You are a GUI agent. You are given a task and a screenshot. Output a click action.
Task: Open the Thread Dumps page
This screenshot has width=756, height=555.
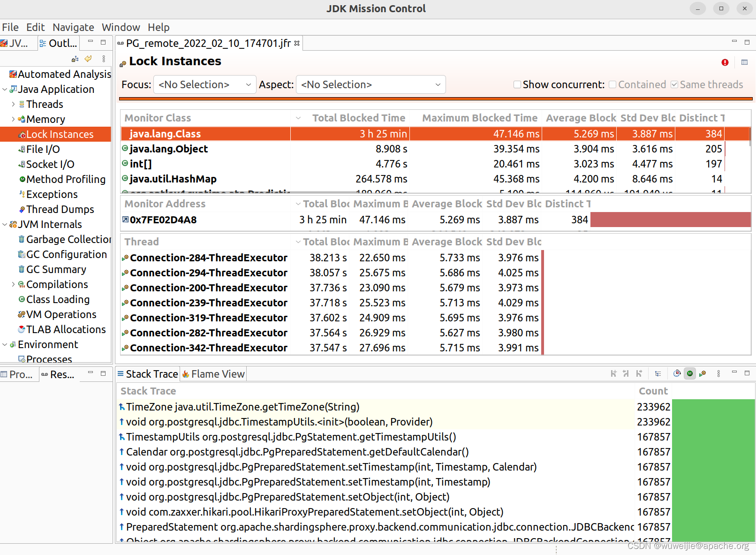tap(56, 209)
